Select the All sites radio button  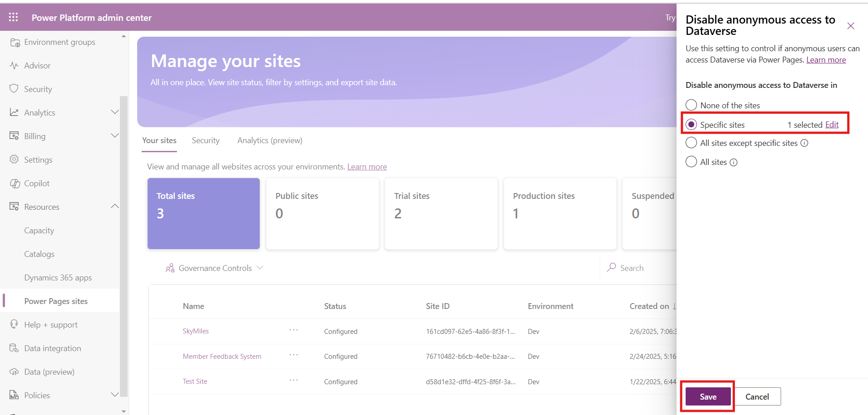pyautogui.click(x=691, y=162)
